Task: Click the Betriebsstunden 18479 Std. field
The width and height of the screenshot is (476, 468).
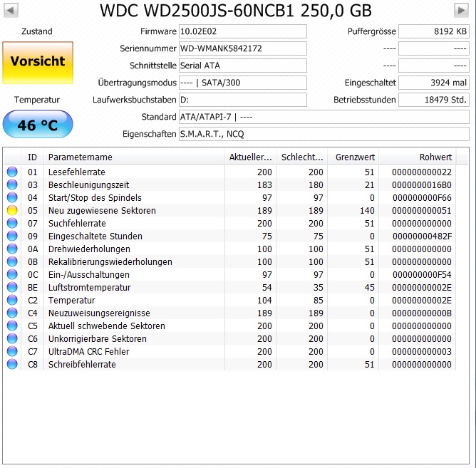Action: pyautogui.click(x=434, y=100)
